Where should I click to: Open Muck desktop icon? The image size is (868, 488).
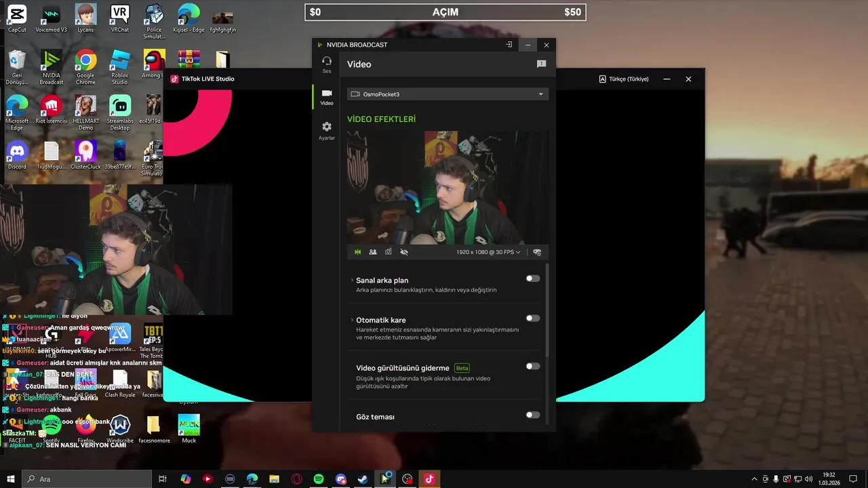coord(189,429)
